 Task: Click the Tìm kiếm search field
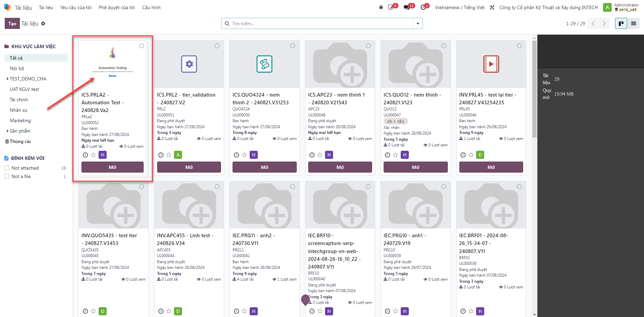point(322,24)
